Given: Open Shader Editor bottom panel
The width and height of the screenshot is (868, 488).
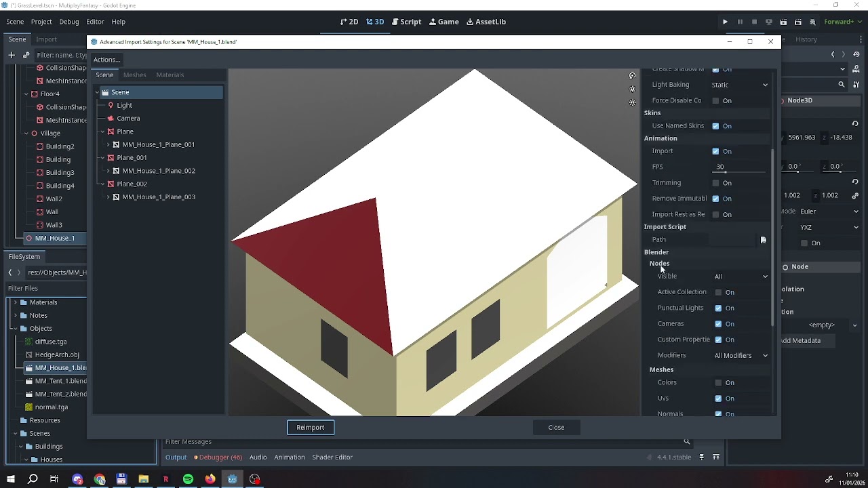Looking at the screenshot, I should coord(332,457).
